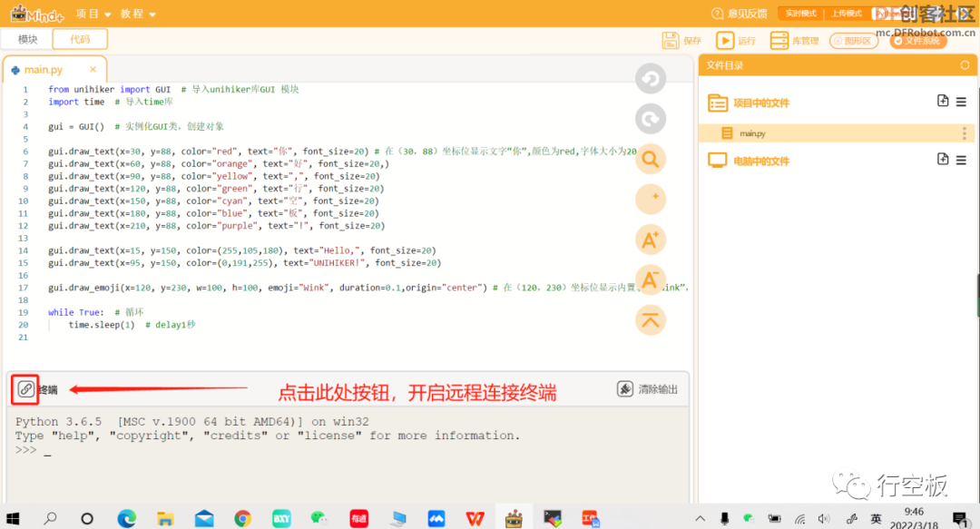Click the 保存 save button

pyautogui.click(x=681, y=41)
